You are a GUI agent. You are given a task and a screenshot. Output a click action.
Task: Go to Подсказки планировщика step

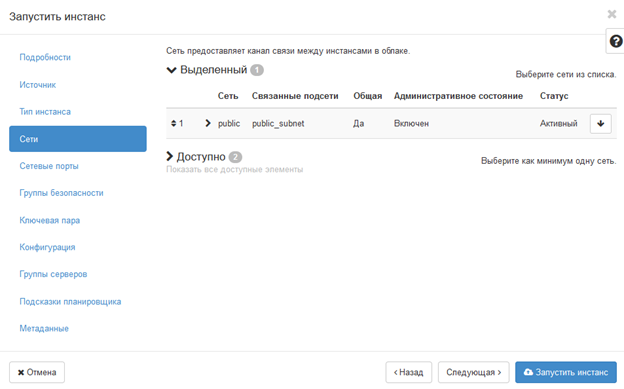coord(70,301)
